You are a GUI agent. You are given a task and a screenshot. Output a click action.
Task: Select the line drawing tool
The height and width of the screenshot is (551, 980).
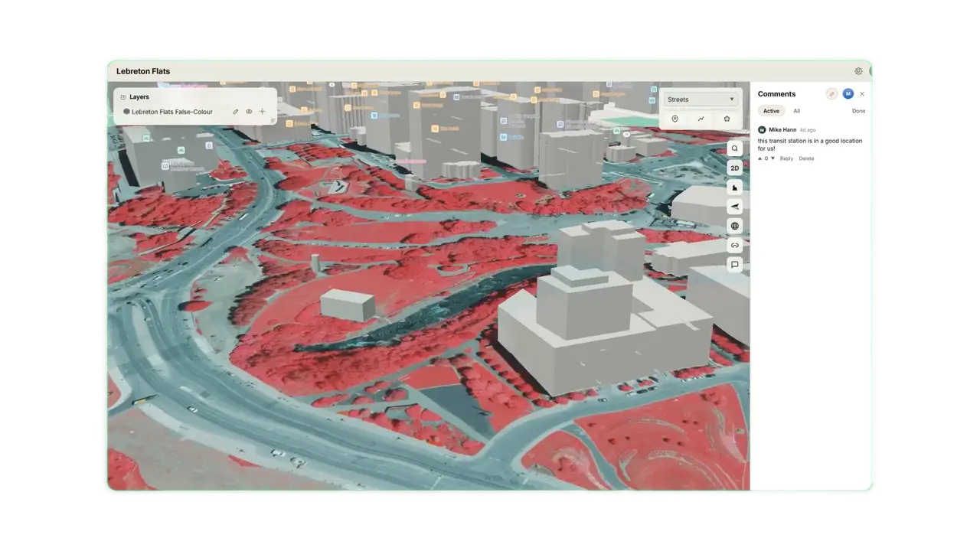tap(701, 119)
